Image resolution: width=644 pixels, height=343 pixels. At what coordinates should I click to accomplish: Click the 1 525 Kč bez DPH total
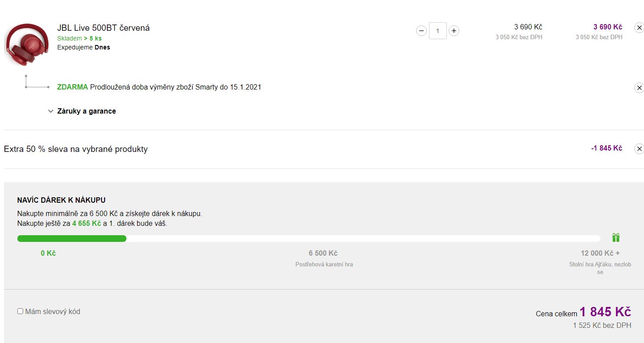602,326
